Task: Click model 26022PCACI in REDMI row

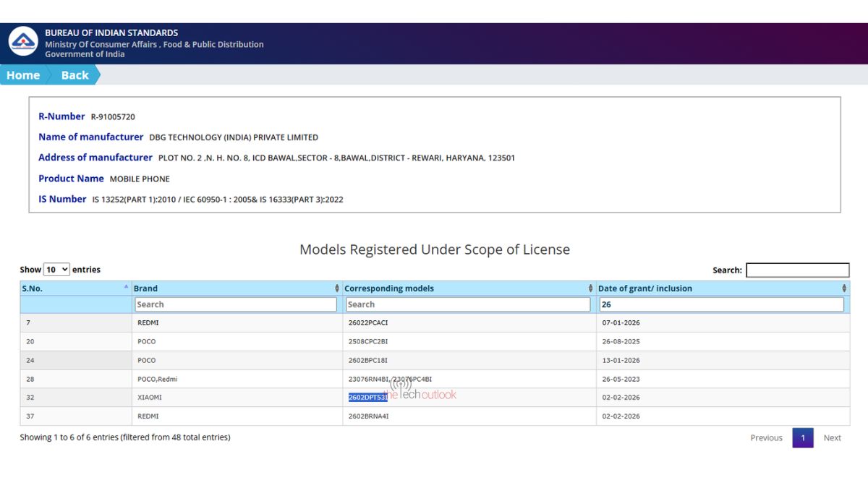Action: point(368,322)
